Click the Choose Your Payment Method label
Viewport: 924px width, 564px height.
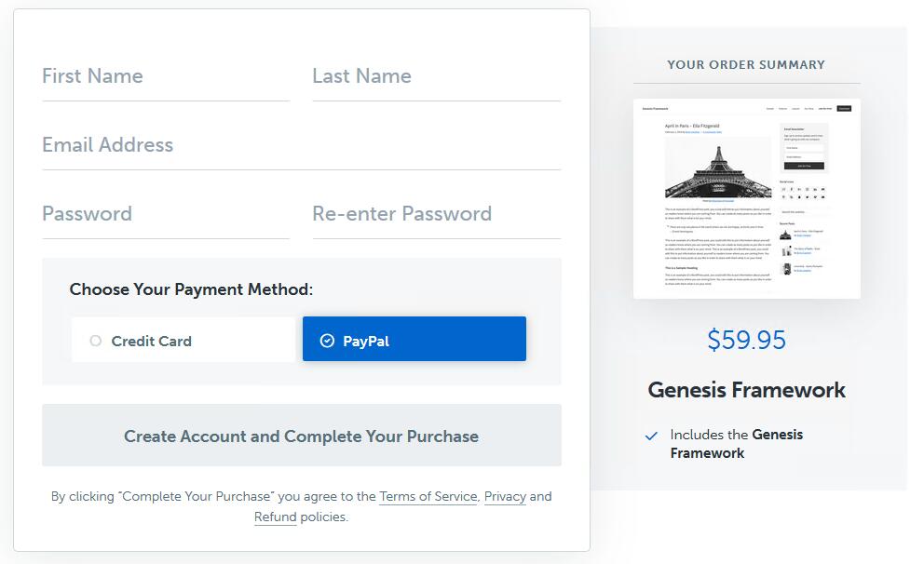[191, 289]
